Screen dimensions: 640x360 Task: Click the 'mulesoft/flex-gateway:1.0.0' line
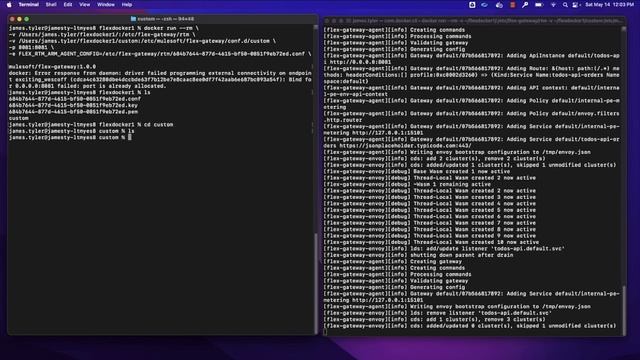pos(52,67)
